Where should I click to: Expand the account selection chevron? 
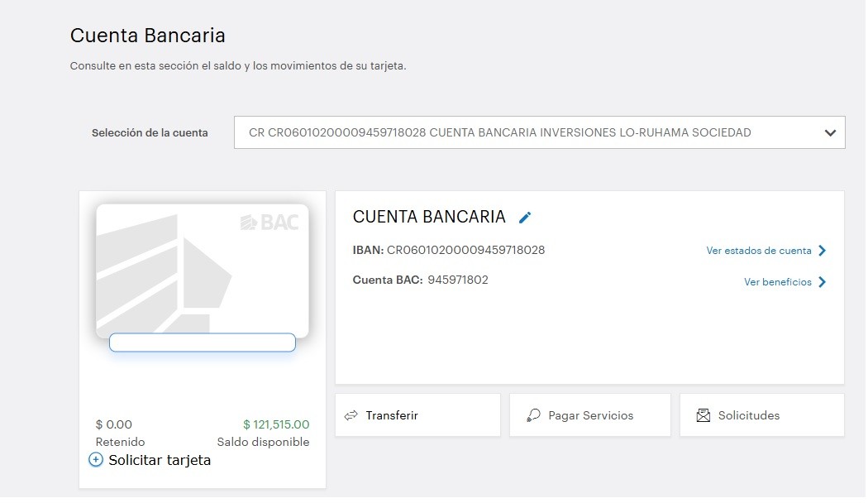click(x=830, y=132)
